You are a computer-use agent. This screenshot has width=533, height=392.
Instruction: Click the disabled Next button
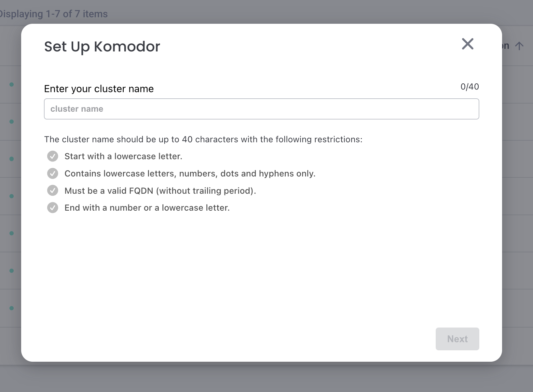coord(457,339)
